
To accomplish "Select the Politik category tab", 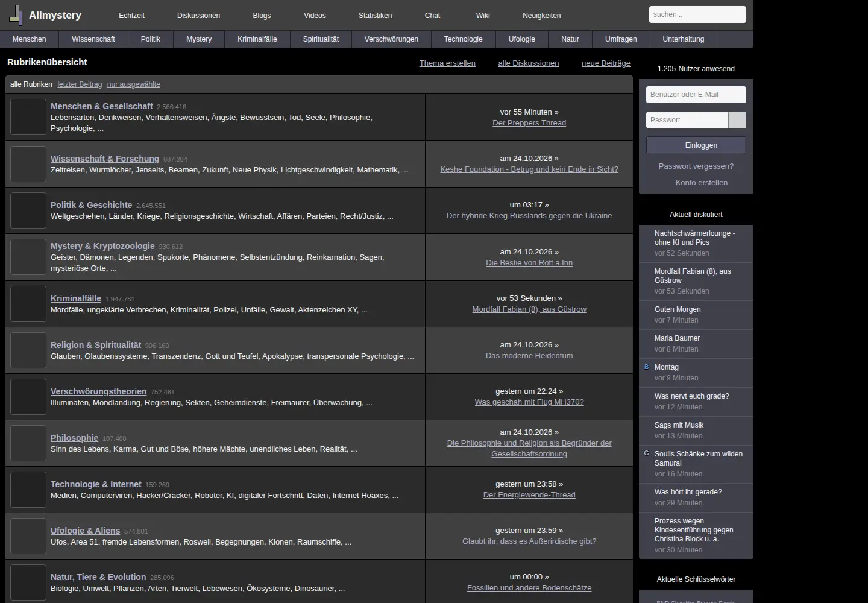I will 151,39.
